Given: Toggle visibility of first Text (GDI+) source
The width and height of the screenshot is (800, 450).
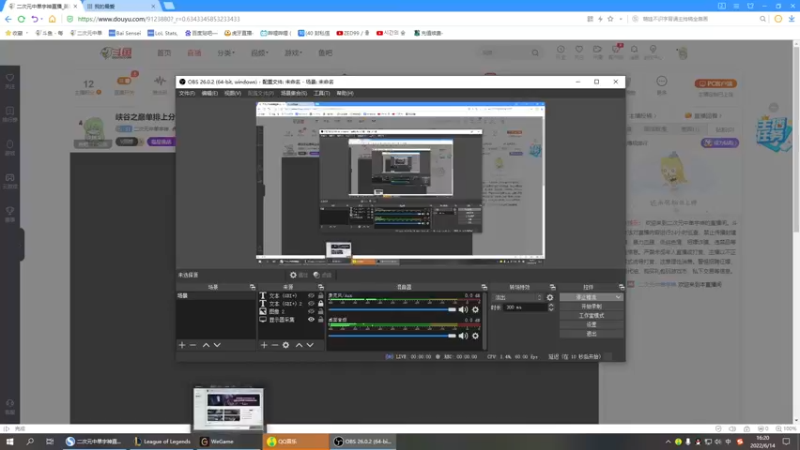Looking at the screenshot, I should click(311, 295).
